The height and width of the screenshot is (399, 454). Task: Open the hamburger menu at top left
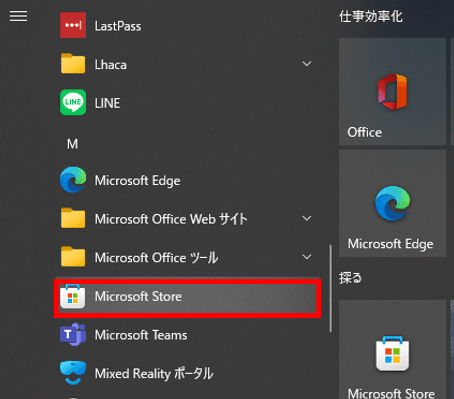18,16
